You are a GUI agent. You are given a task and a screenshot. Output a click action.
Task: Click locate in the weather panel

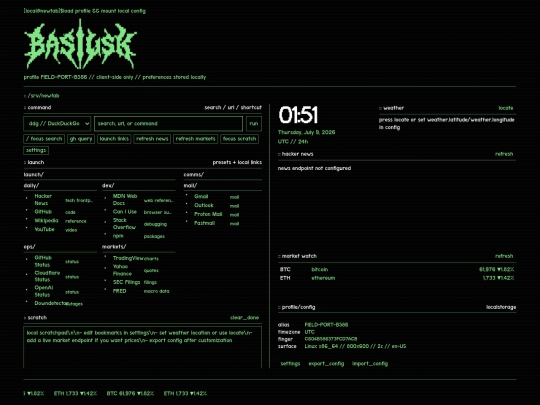coord(506,108)
